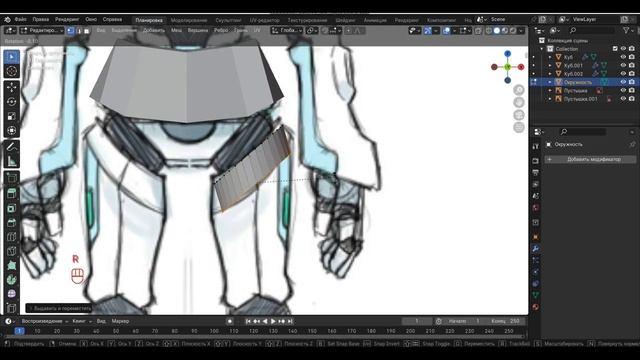This screenshot has width=640, height=360.
Task: Select the Poly Build tool
Action: pos(11,265)
